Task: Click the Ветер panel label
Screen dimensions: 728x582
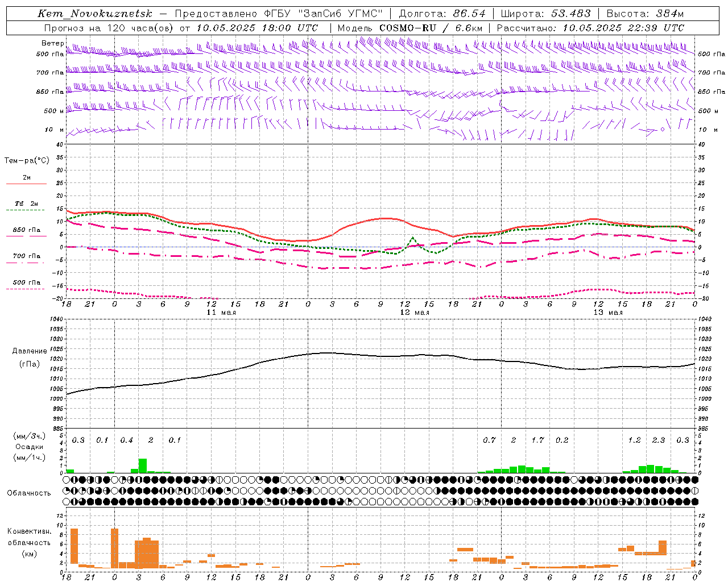Action: pos(52,43)
